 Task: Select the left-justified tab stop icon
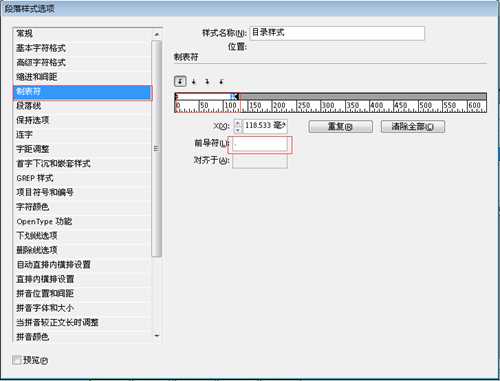[x=180, y=81]
